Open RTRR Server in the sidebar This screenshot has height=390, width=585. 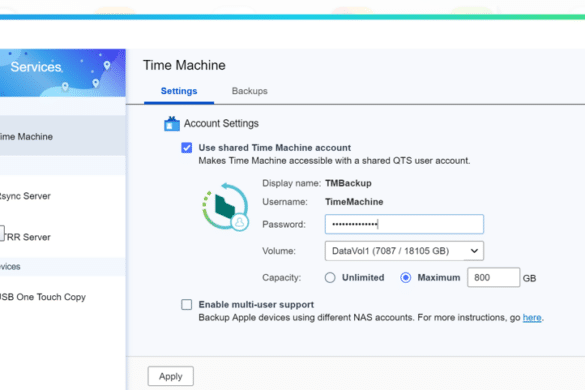[63, 237]
